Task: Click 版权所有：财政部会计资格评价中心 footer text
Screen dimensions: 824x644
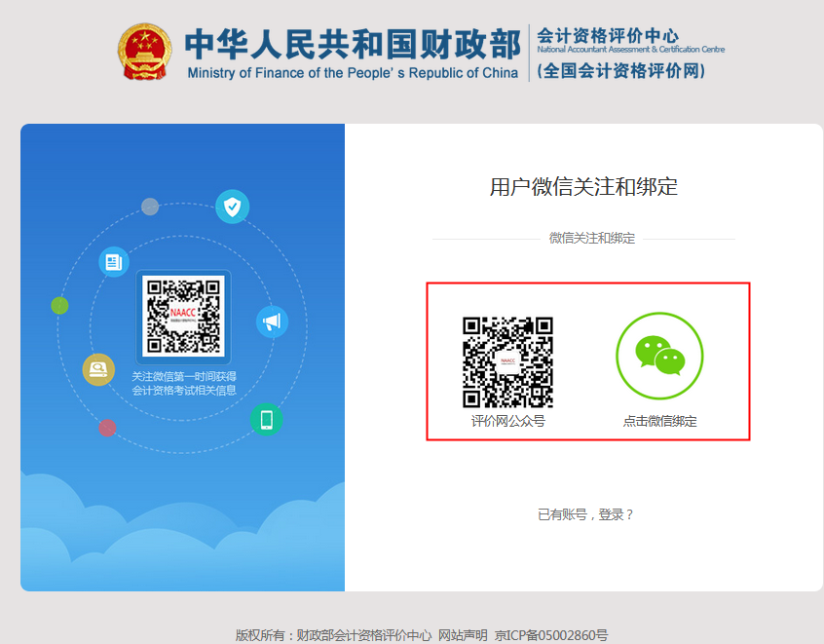Action: [334, 635]
